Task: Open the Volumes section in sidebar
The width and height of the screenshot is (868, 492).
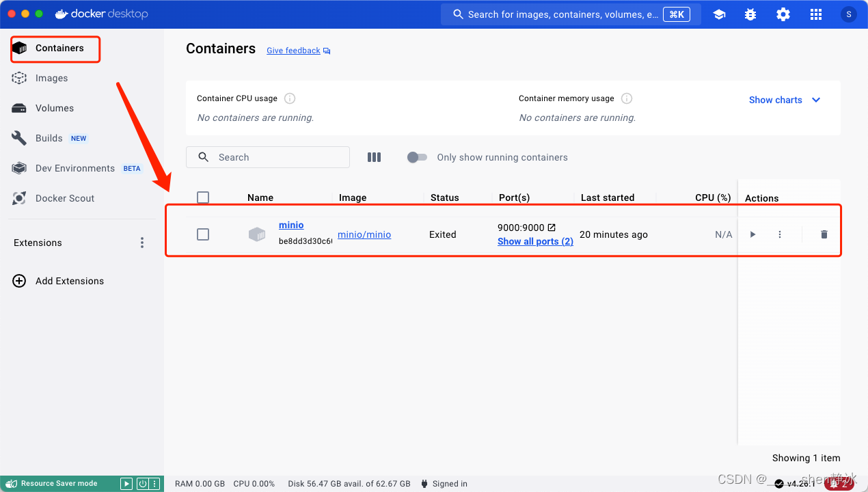Action: tap(54, 108)
